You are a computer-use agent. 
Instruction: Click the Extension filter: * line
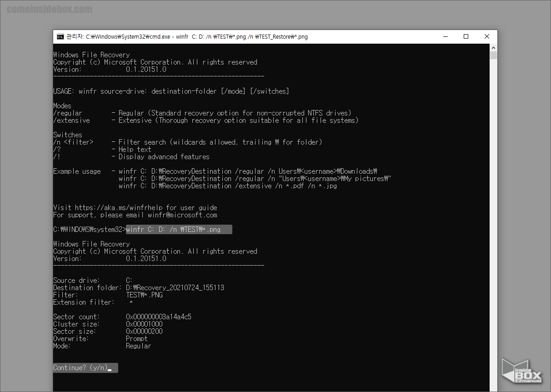click(x=93, y=302)
